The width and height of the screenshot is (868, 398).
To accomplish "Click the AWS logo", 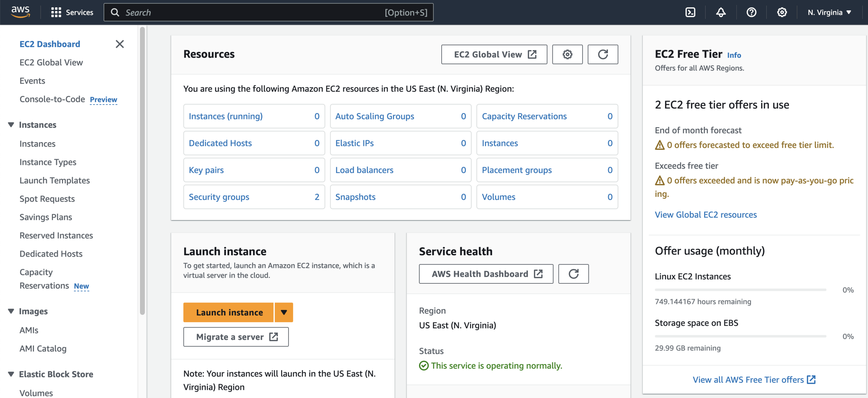I will point(20,12).
